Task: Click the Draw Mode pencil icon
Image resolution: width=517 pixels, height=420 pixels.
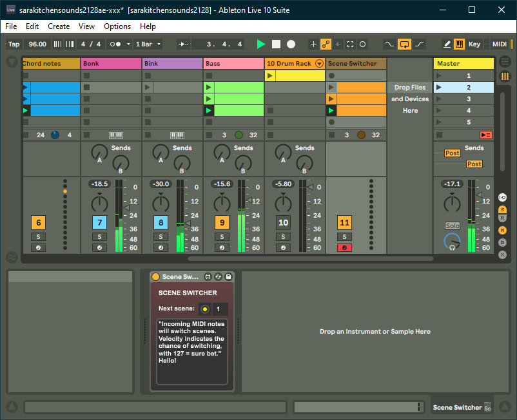Action: tap(447, 44)
